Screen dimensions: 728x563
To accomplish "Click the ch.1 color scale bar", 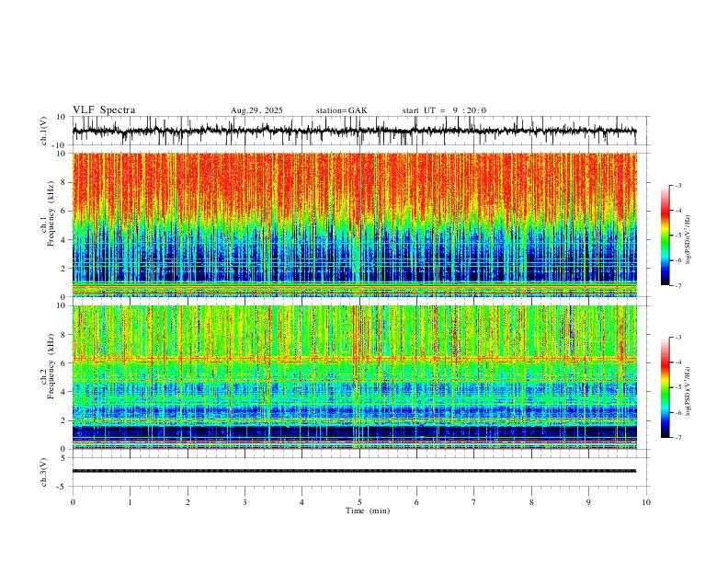I will click(665, 236).
